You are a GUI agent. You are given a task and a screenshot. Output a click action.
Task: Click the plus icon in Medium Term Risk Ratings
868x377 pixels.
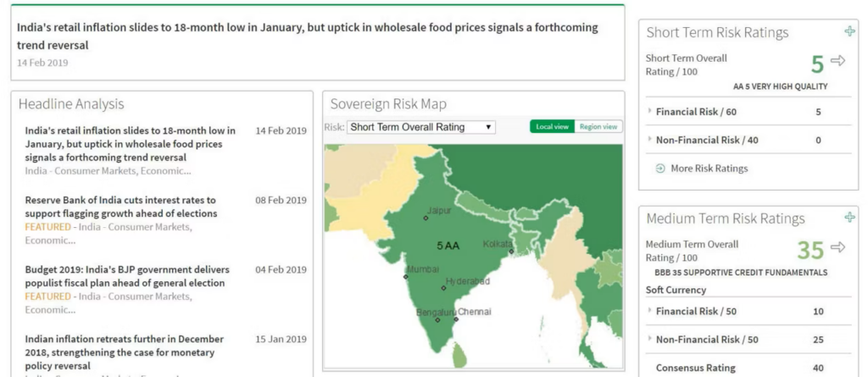(850, 218)
